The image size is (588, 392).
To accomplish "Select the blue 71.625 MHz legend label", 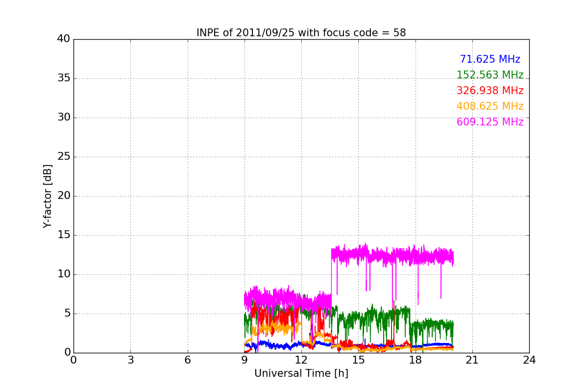I will [490, 59].
